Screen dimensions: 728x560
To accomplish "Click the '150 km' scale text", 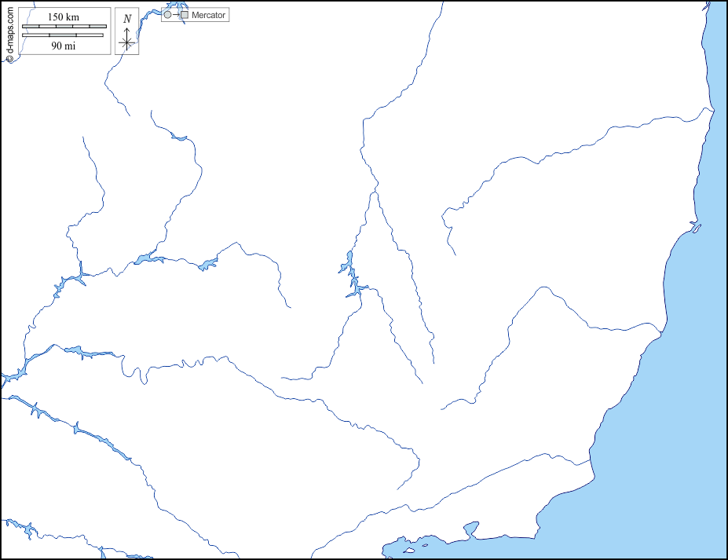I will tap(64, 17).
